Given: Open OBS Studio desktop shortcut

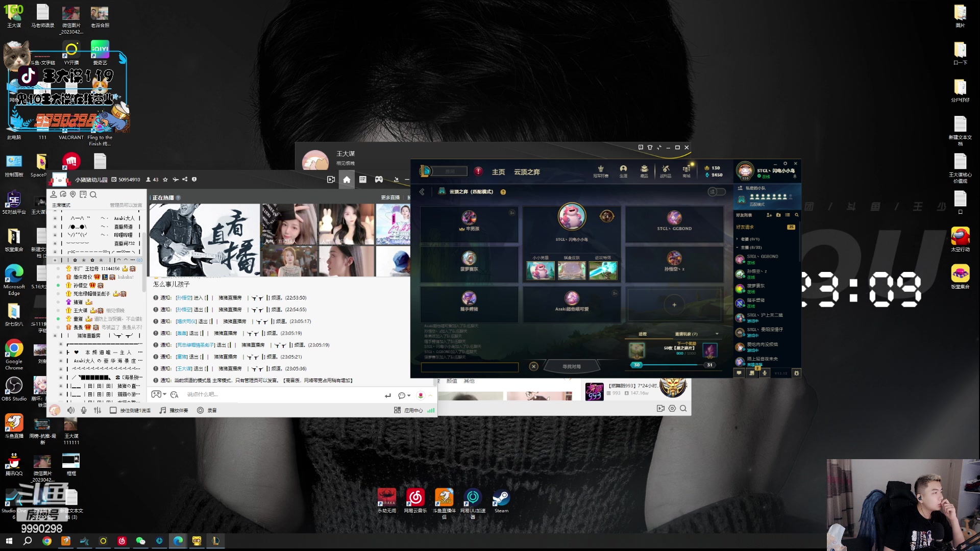Looking at the screenshot, I should [x=14, y=389].
